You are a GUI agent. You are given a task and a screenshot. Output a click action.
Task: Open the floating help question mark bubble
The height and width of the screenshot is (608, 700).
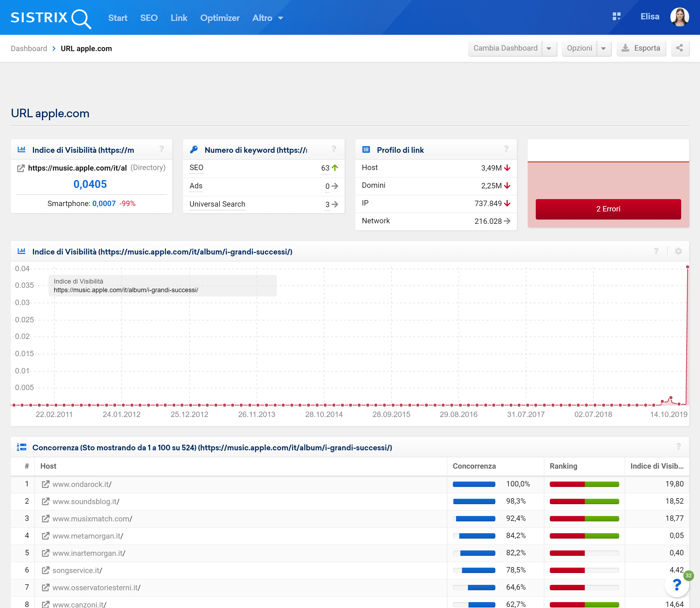677,585
